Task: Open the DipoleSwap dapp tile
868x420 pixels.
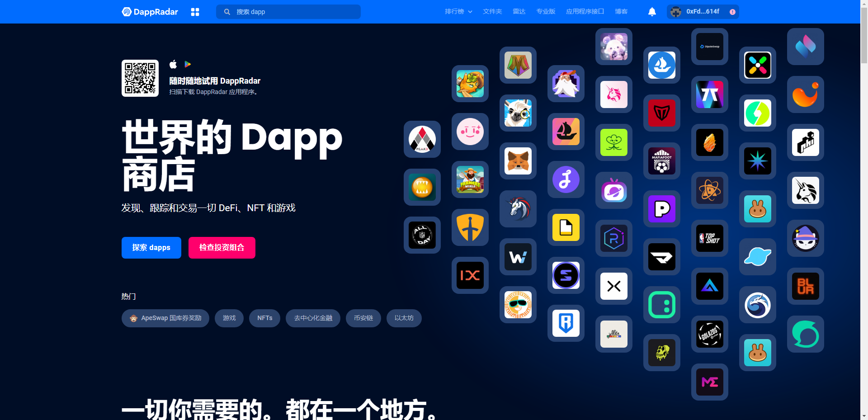Action: click(x=709, y=47)
